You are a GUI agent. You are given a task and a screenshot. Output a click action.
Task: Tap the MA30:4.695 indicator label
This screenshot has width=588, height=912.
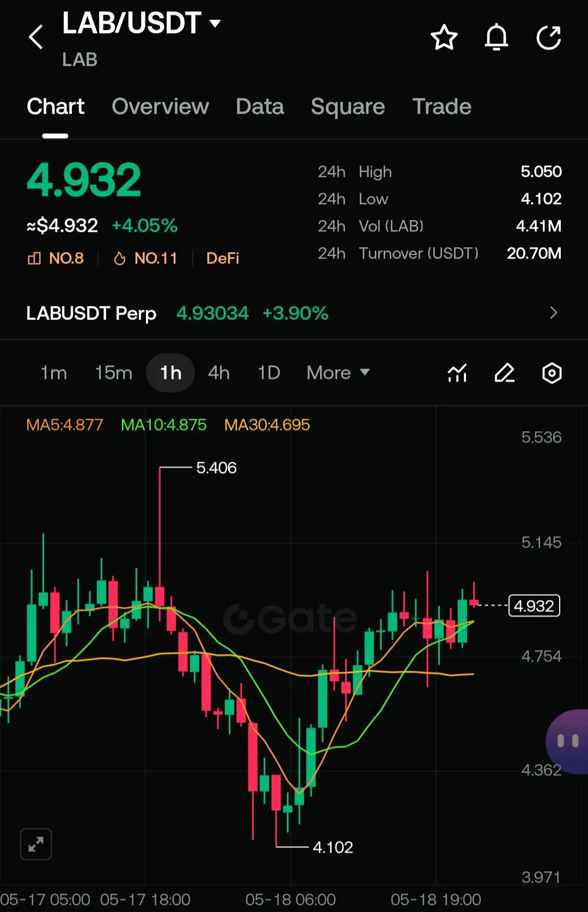(267, 425)
